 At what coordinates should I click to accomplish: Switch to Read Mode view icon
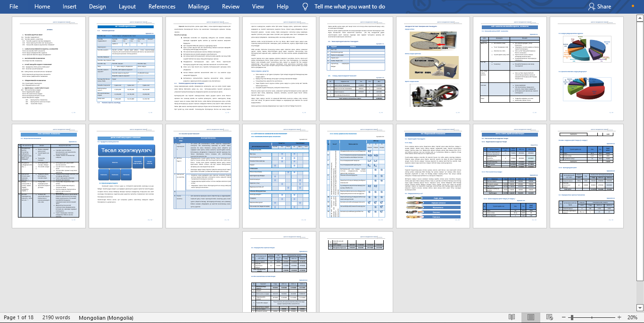coord(512,317)
